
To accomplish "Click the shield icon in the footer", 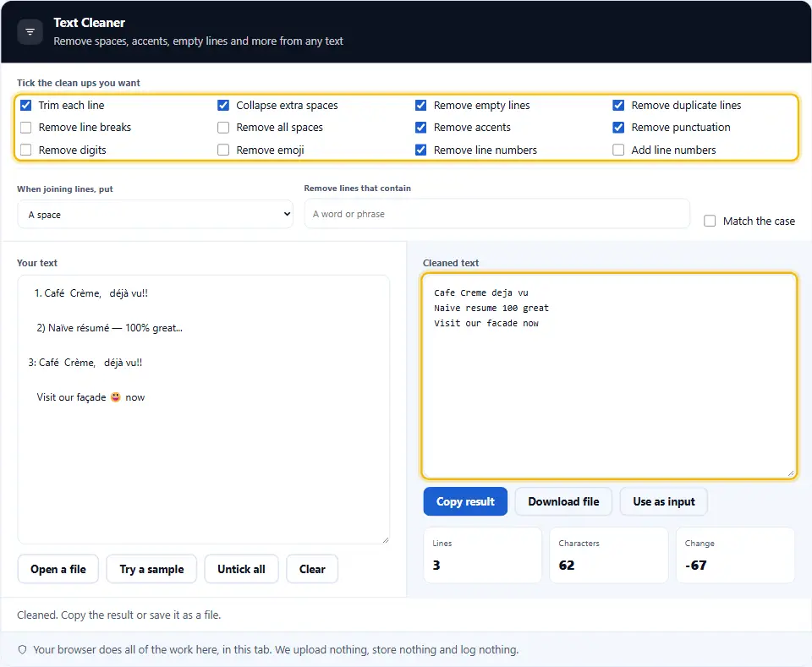I will [x=22, y=649].
